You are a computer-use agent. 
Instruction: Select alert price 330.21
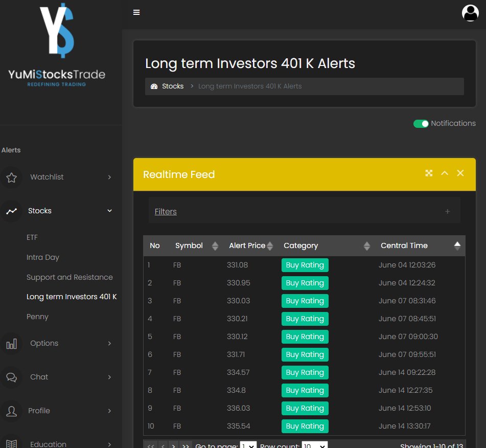click(x=238, y=319)
